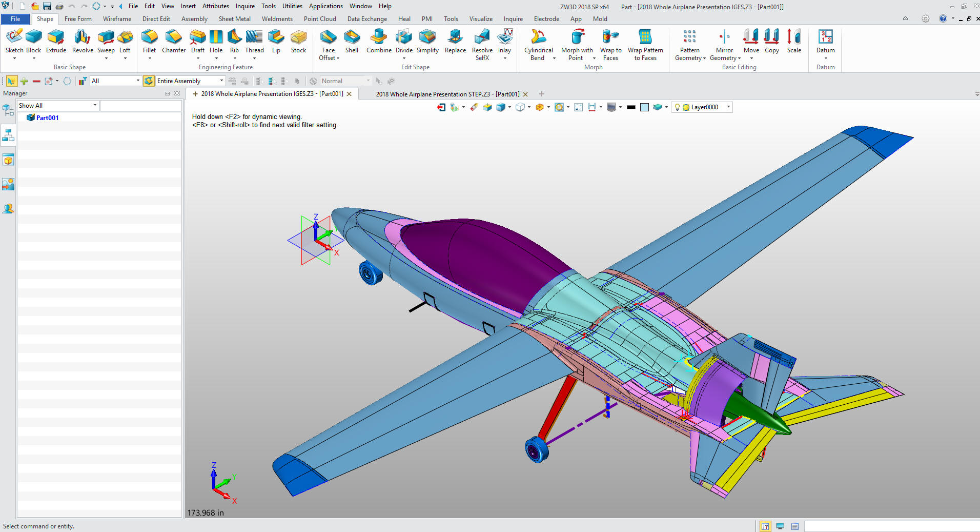
Task: Activate the Fillet tool
Action: 149,41
